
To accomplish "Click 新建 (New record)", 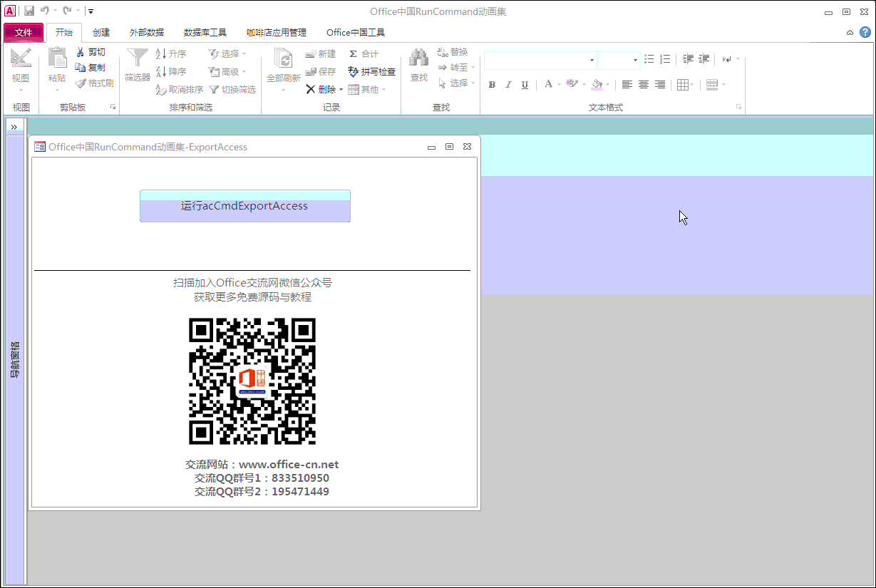I will coord(321,54).
